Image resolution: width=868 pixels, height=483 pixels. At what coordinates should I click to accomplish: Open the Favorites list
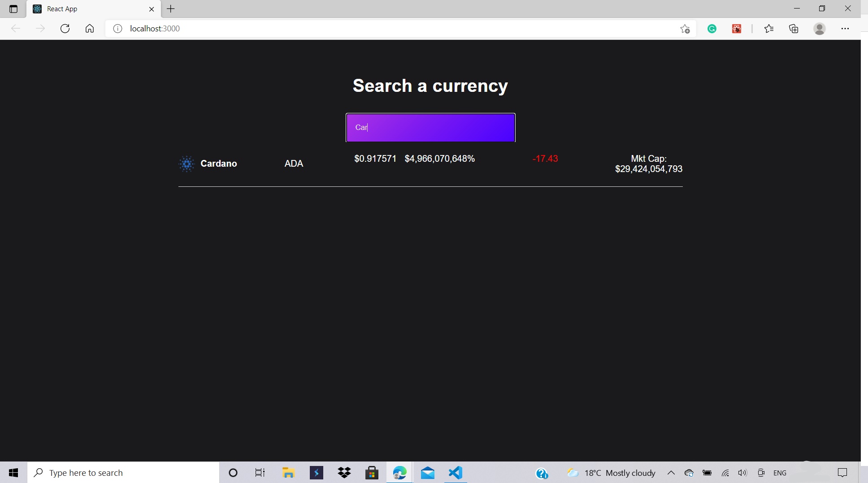[x=769, y=28]
